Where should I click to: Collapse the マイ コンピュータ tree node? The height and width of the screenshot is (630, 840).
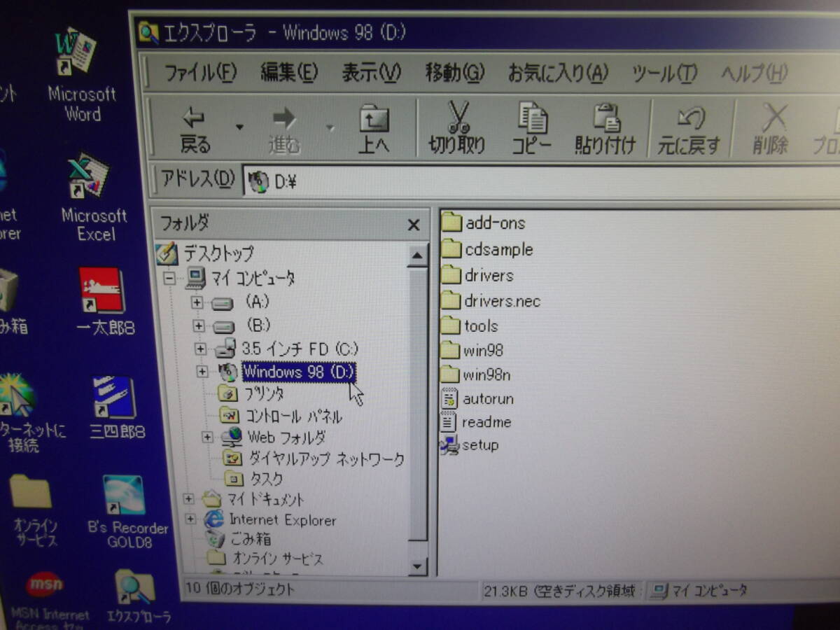[169, 278]
